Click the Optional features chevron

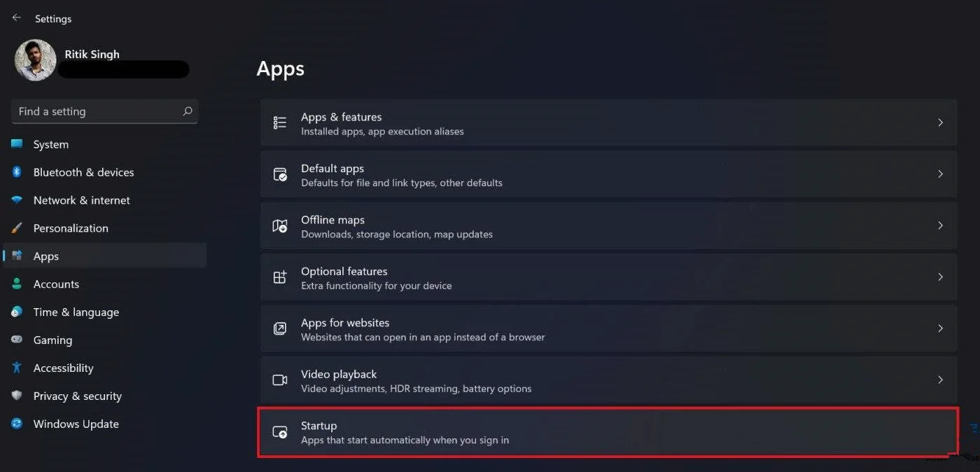click(940, 277)
